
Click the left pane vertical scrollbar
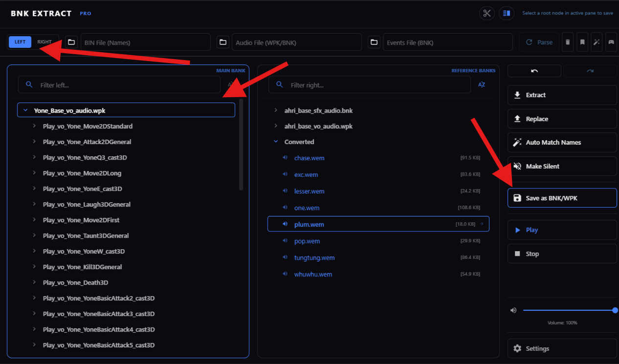[x=241, y=145]
